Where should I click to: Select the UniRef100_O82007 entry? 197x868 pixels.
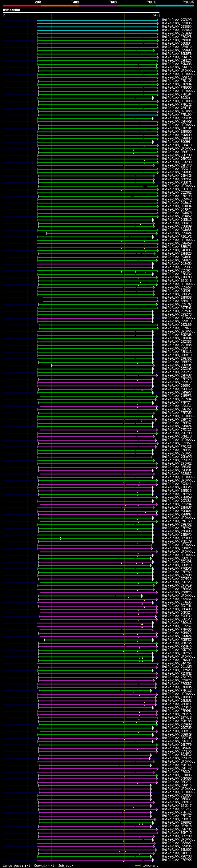[x=177, y=843]
